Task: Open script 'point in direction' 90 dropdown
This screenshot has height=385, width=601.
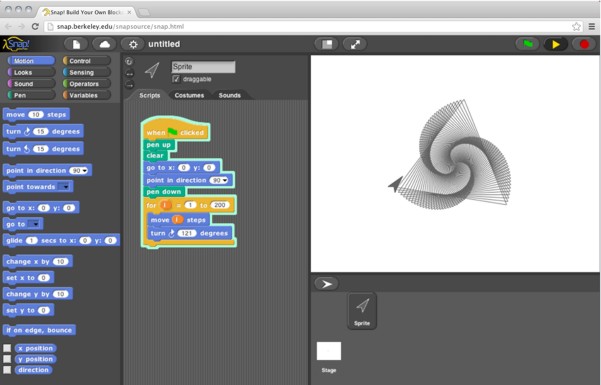Action: tap(225, 180)
